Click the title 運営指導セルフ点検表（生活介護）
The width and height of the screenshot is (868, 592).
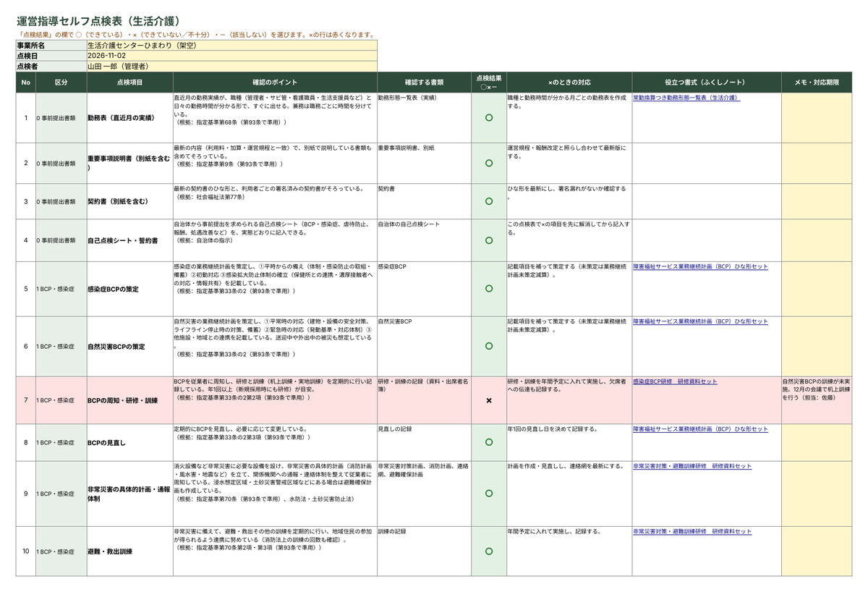click(x=98, y=21)
